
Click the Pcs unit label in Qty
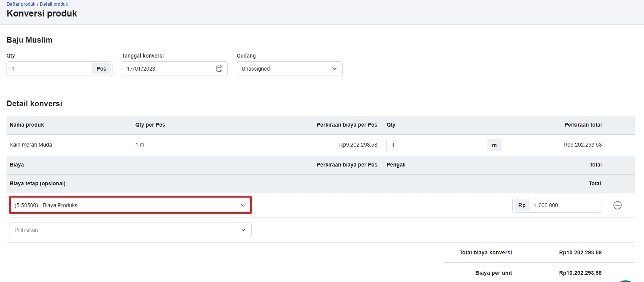[101, 69]
